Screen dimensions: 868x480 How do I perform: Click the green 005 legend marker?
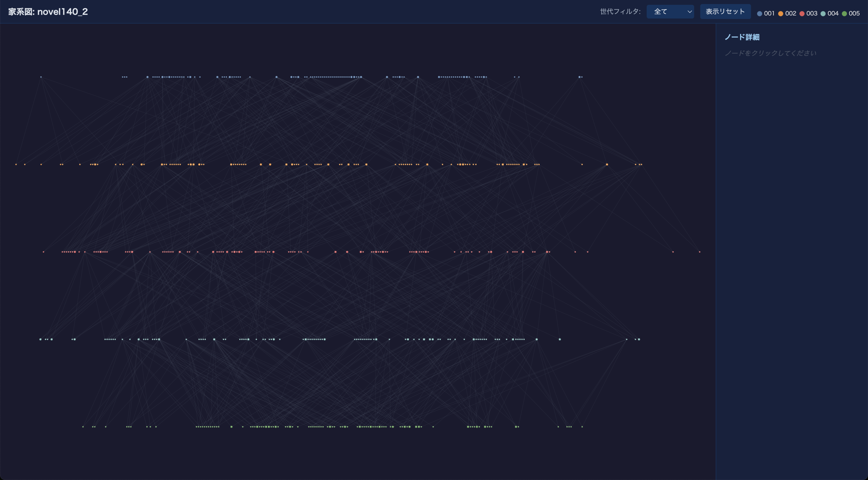844,13
